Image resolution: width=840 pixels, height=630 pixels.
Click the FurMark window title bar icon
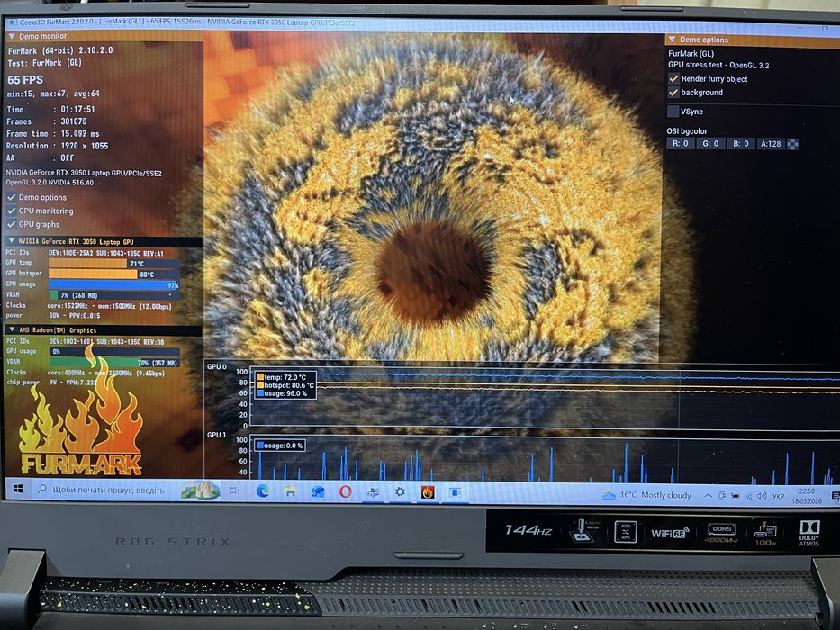(12, 22)
